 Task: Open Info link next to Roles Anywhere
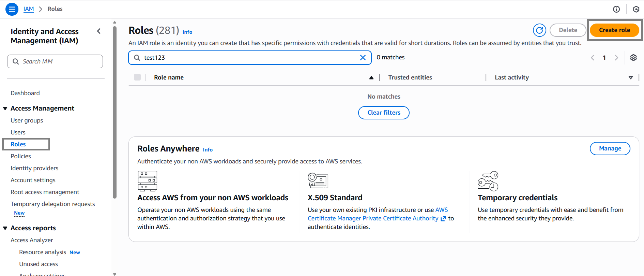coord(208,150)
